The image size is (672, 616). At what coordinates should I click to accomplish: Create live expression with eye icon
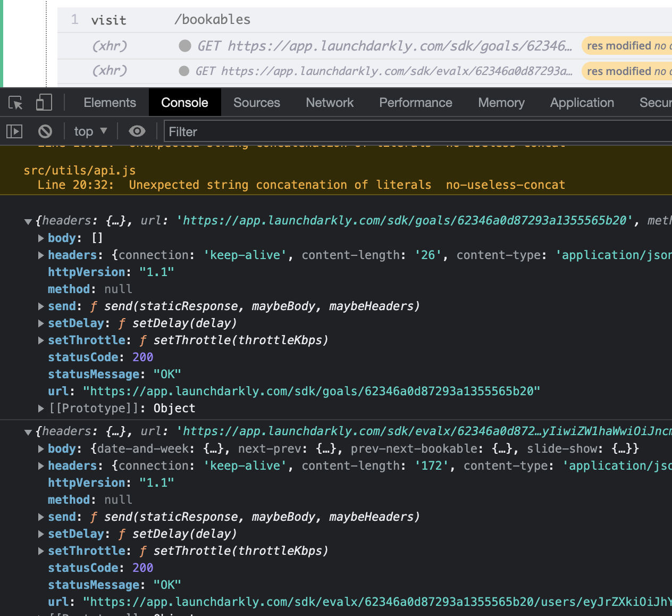click(137, 131)
